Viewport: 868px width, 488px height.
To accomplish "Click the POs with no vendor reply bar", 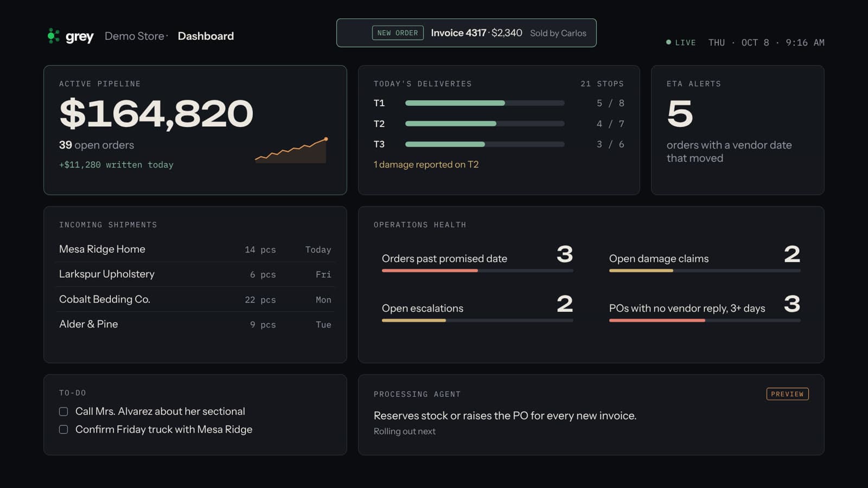I will click(705, 320).
